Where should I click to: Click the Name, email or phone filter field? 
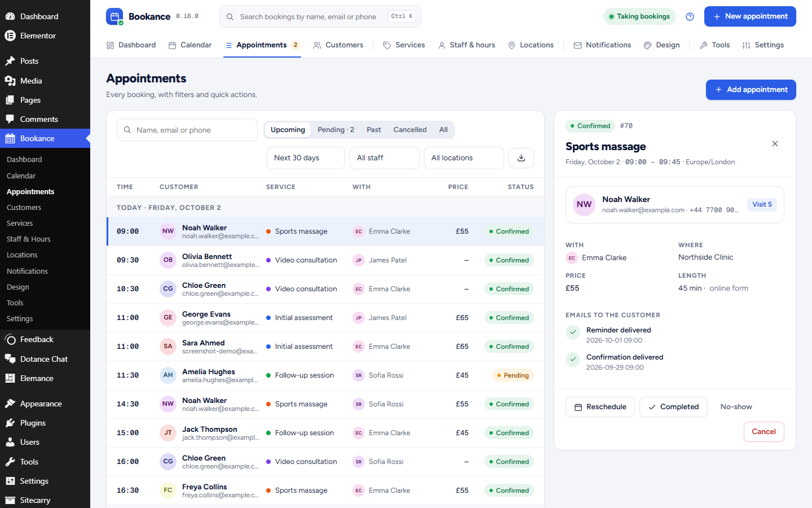click(187, 130)
